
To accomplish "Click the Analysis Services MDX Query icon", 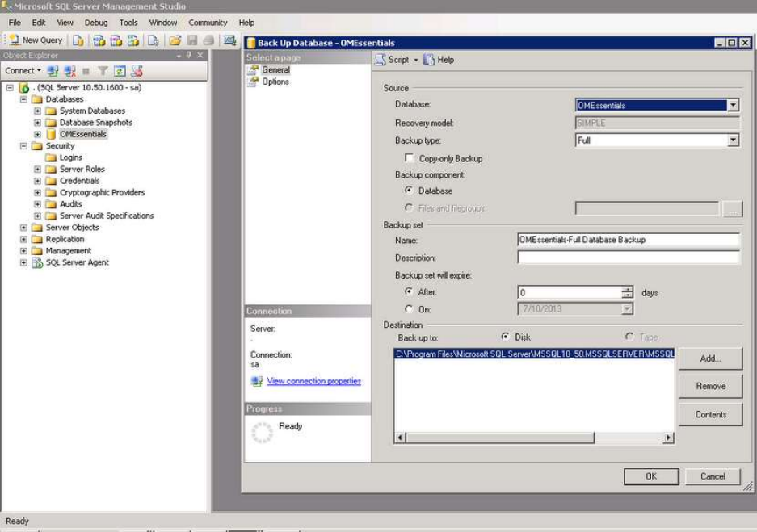I will click(99, 40).
